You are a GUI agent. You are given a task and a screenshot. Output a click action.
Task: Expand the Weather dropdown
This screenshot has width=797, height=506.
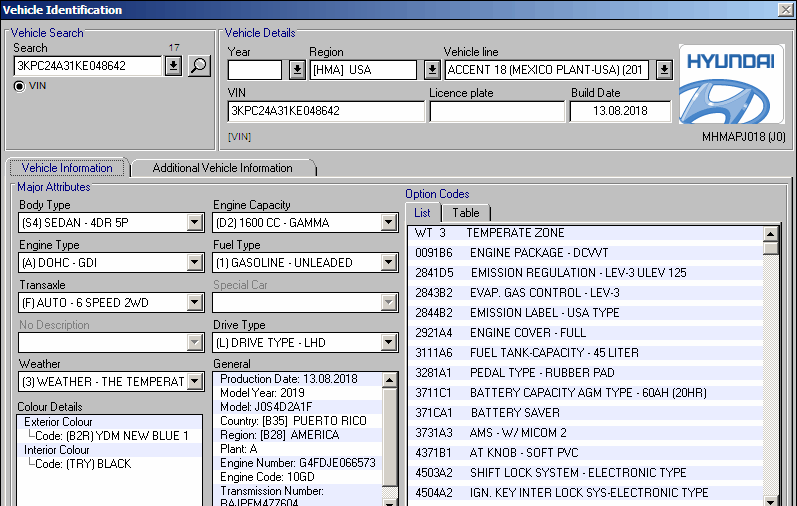pos(195,382)
